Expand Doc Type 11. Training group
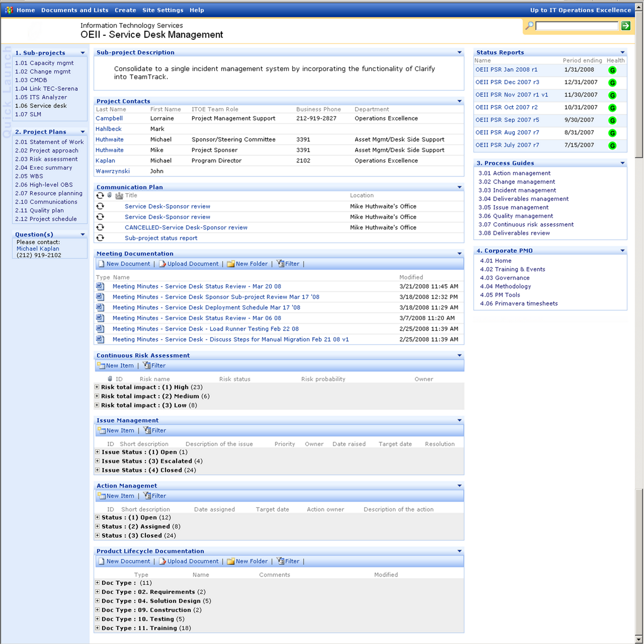644x644 pixels. 97,628
